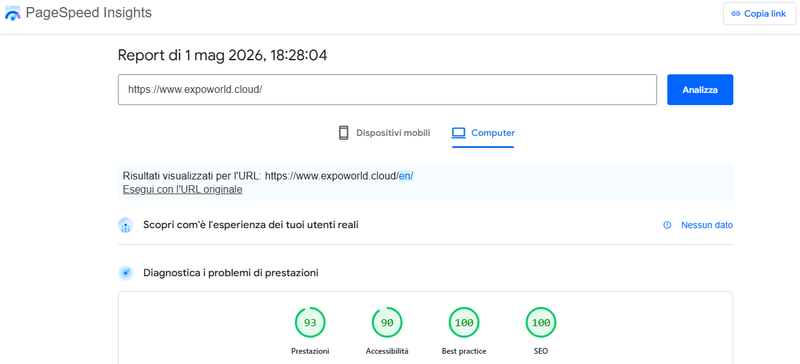Click the mobile phone icon
The height and width of the screenshot is (364, 800).
[x=343, y=133]
